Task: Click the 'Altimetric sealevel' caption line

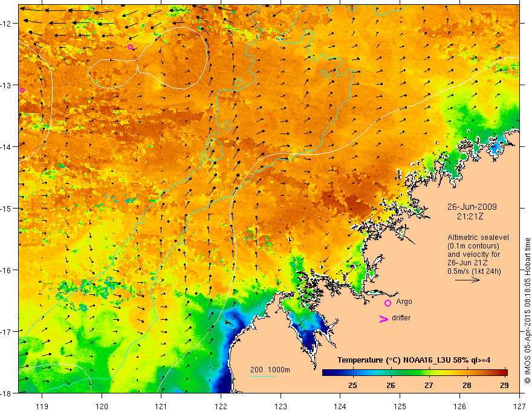Action: 478,238
